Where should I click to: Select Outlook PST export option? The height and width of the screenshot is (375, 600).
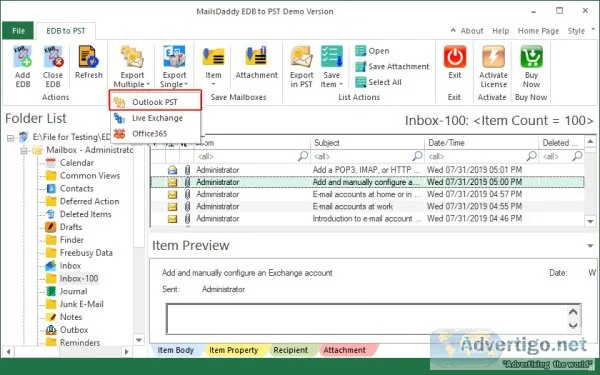155,102
